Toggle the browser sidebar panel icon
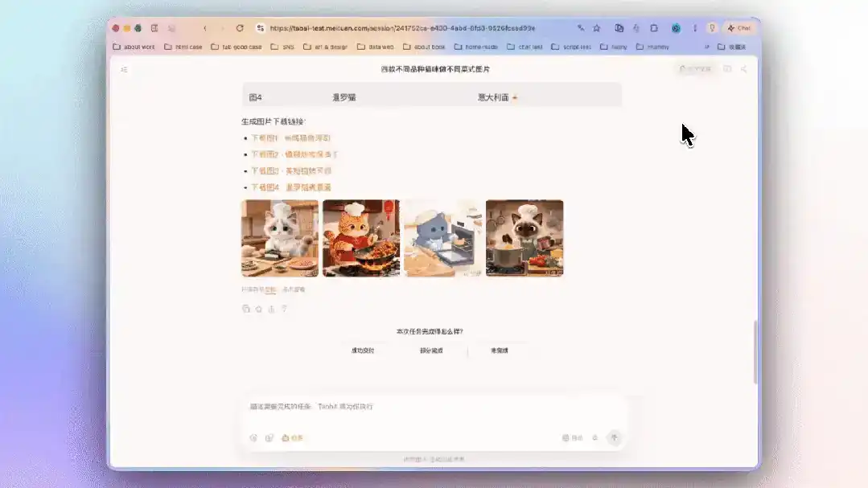This screenshot has width=868, height=488. 154,28
